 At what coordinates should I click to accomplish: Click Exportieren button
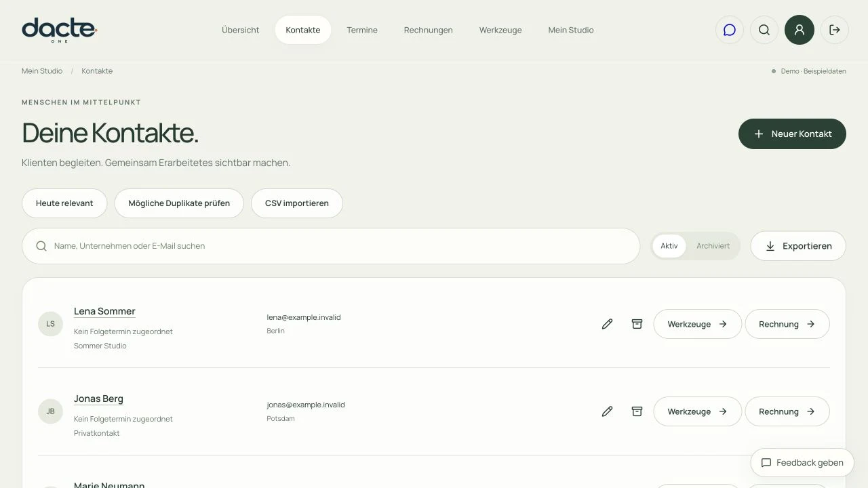tap(798, 246)
